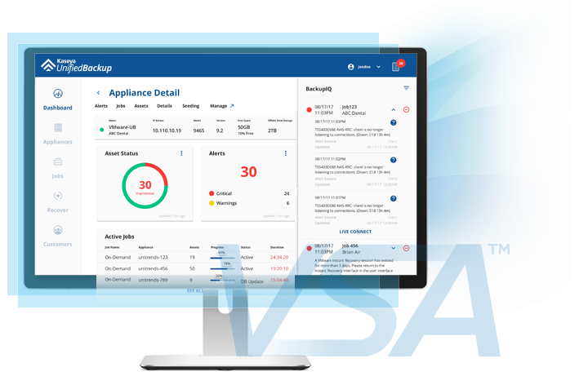Click the BackupIQ filter icon

coord(406,88)
